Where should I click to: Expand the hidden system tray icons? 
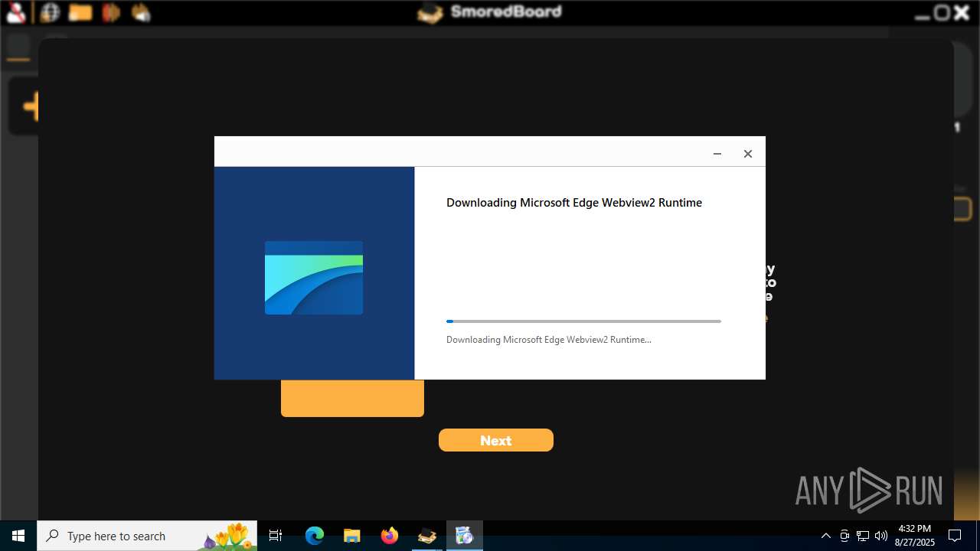[825, 536]
